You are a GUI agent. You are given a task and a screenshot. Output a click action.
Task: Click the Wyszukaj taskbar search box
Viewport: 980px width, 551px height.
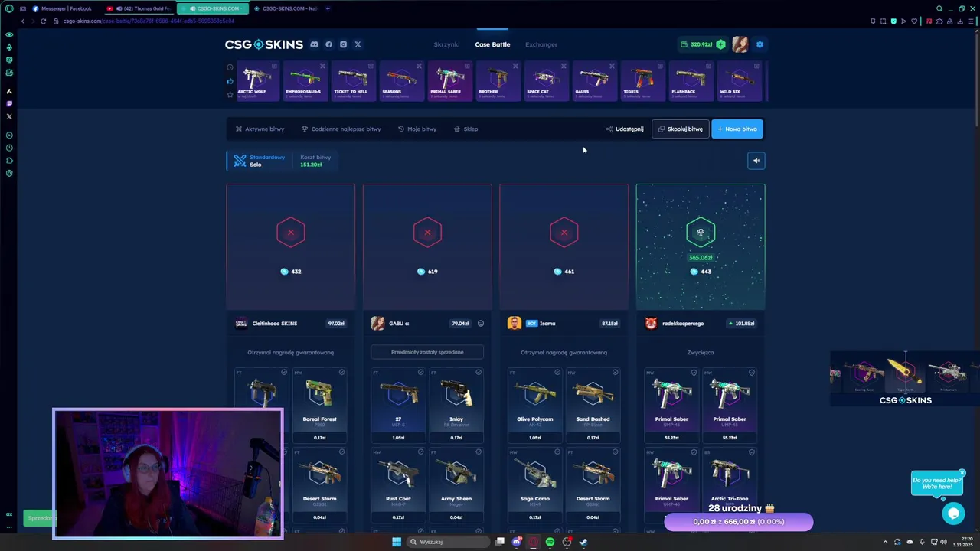pos(448,542)
